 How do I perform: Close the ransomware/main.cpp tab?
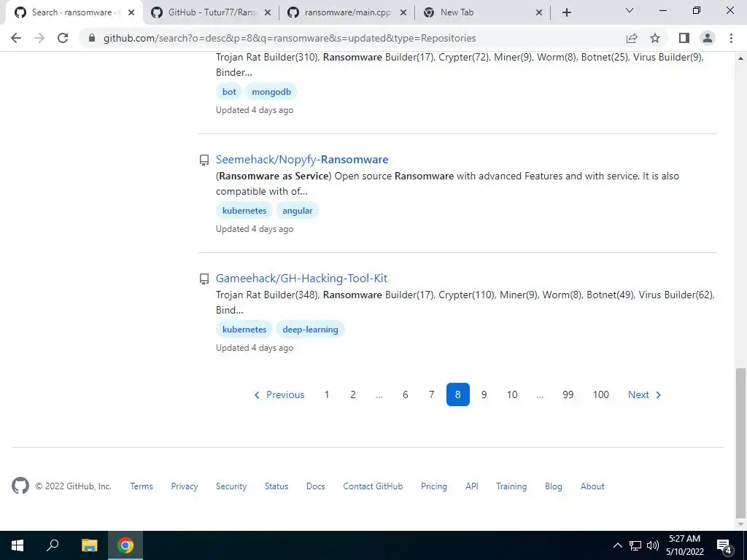403,12
